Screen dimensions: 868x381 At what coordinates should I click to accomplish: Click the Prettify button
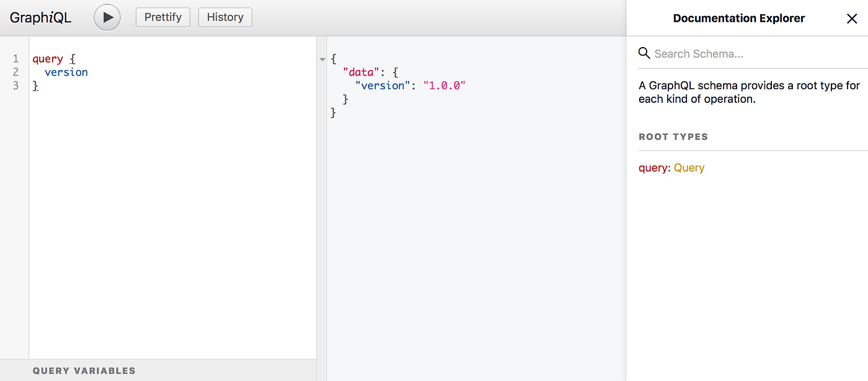coord(162,17)
